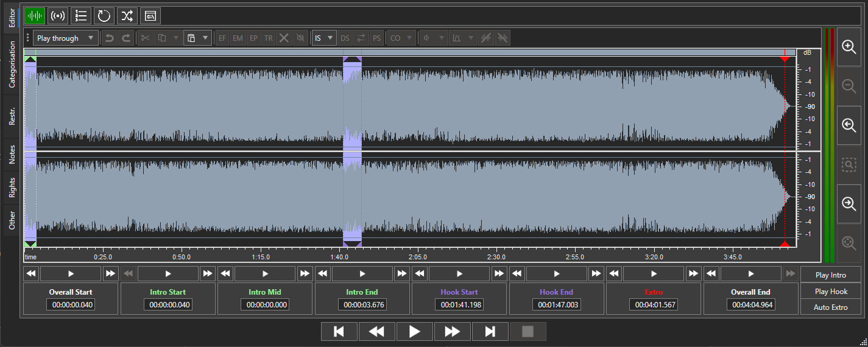Screen dimensions: 868x347
Task: Click the Intro Mid time field
Action: coord(265,304)
